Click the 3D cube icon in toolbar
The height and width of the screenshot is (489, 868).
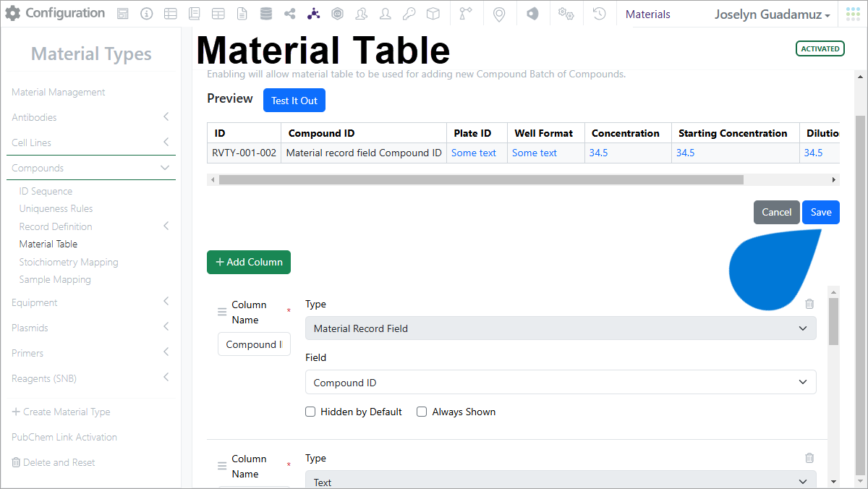[x=433, y=14]
